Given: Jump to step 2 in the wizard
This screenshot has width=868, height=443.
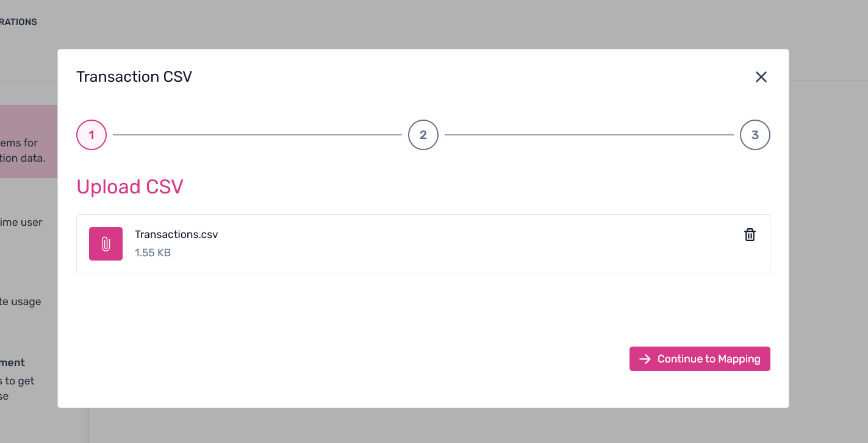Looking at the screenshot, I should (x=423, y=135).
